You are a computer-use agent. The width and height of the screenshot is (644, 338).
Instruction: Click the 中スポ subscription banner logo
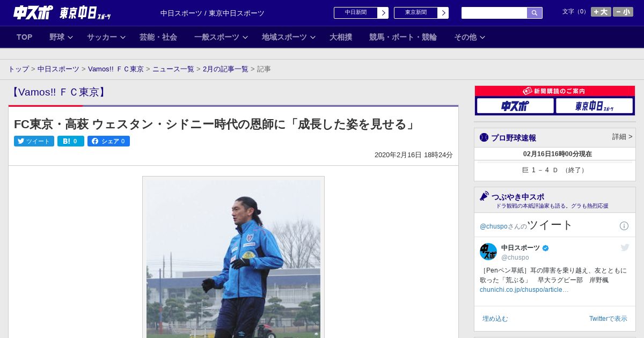515,106
